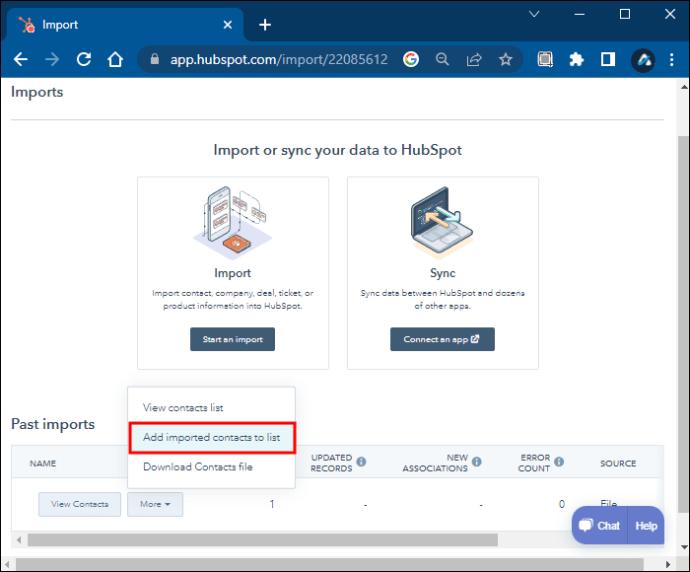Click the Past imports heading
Screen dimensions: 690x572
pyautogui.click(x=53, y=424)
